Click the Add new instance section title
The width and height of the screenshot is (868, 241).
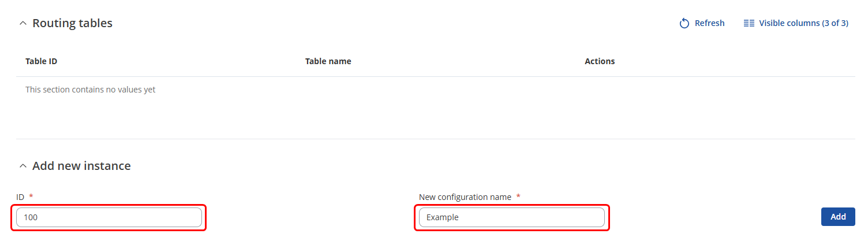point(81,166)
